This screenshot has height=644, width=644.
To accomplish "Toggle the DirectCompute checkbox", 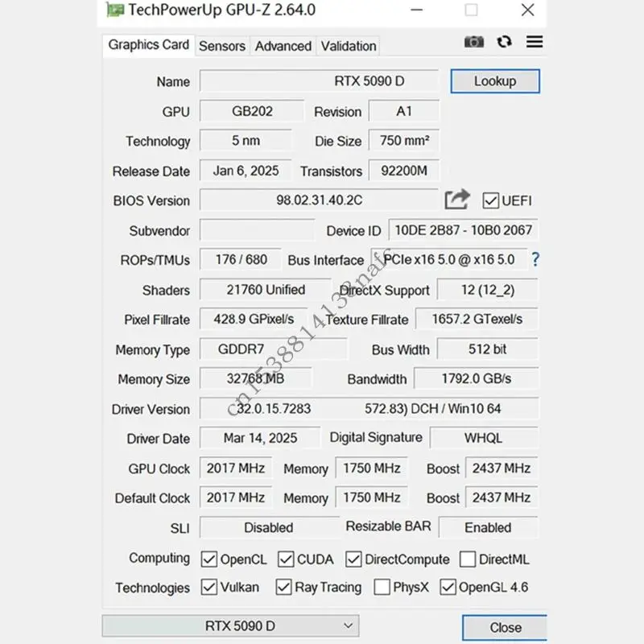I will pos(353,559).
